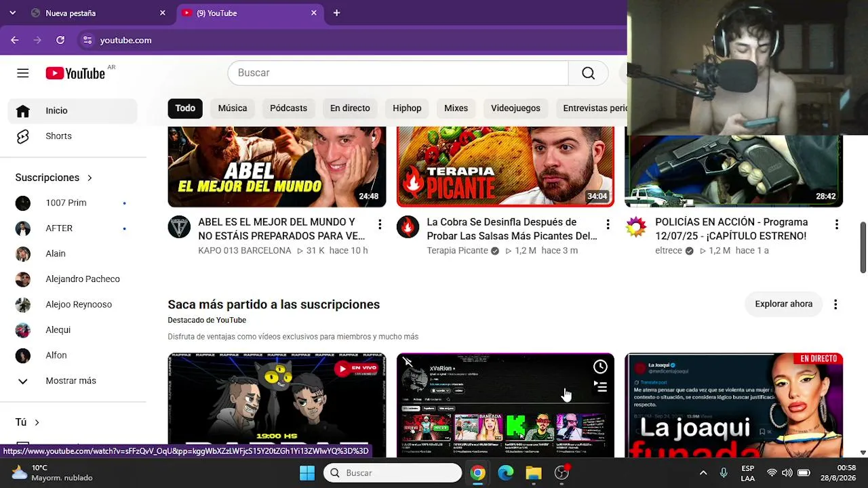The image size is (868, 488).
Task: Open Chrome tab search dropdown arrow
Action: pos(12,13)
